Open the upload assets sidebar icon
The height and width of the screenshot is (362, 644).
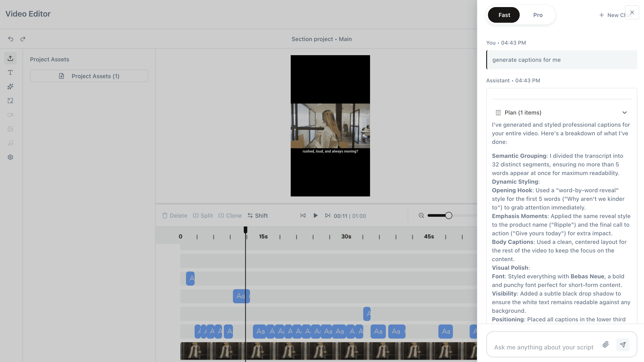tap(10, 58)
